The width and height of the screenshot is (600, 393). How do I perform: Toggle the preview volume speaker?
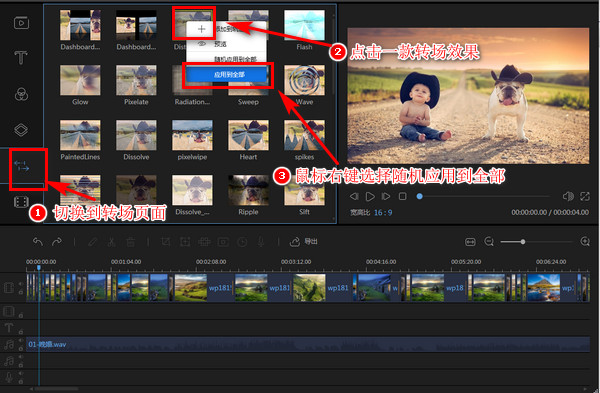tap(568, 196)
